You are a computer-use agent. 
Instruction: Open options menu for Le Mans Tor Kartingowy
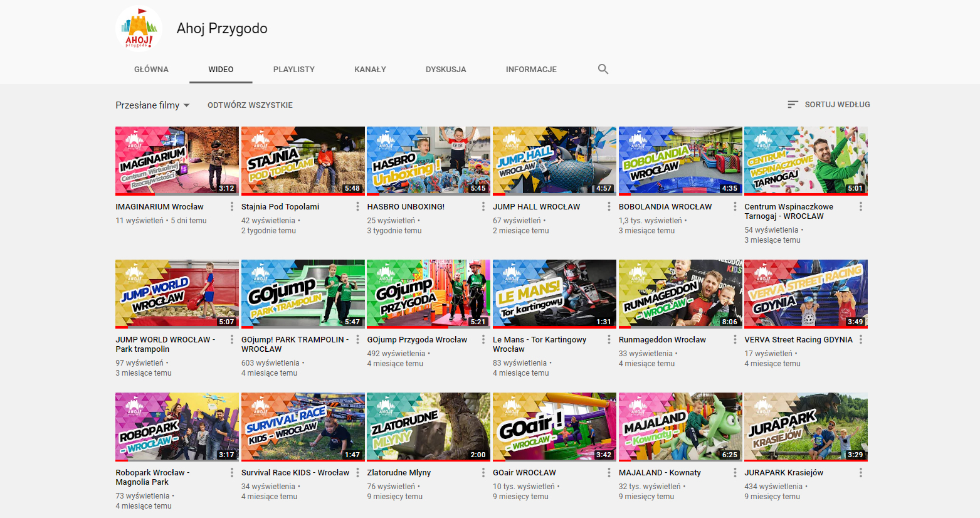[x=609, y=339]
